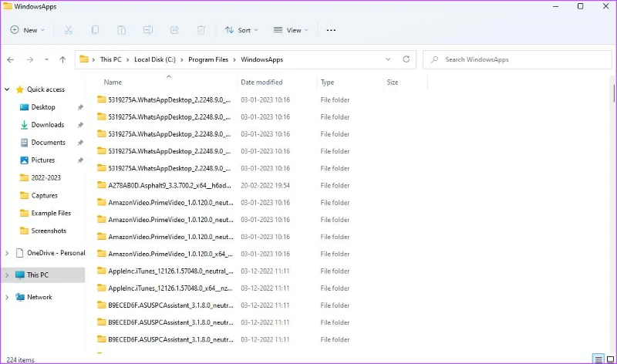The height and width of the screenshot is (364, 617).
Task: Click the address bar folder icon
Action: pyautogui.click(x=83, y=59)
